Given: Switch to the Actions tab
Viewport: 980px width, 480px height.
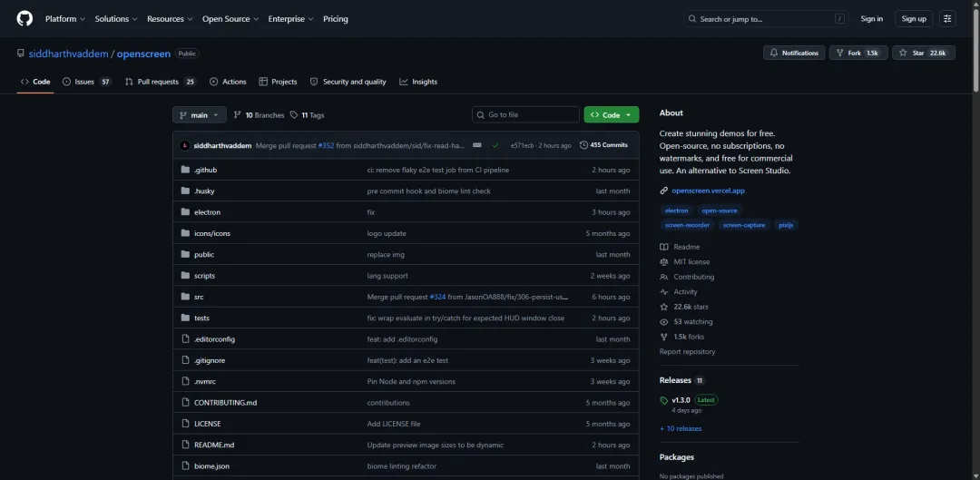Looking at the screenshot, I should [228, 82].
